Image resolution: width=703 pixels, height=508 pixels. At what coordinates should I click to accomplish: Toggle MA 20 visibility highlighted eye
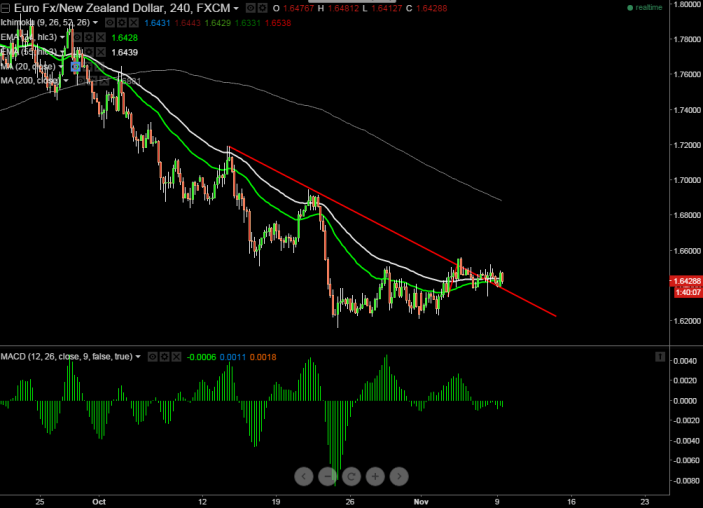point(75,67)
